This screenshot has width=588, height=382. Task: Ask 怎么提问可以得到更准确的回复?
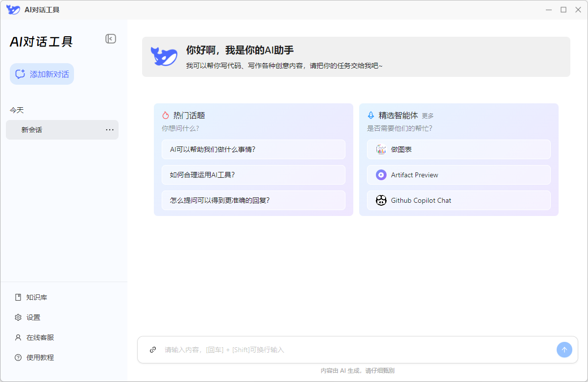coord(253,200)
